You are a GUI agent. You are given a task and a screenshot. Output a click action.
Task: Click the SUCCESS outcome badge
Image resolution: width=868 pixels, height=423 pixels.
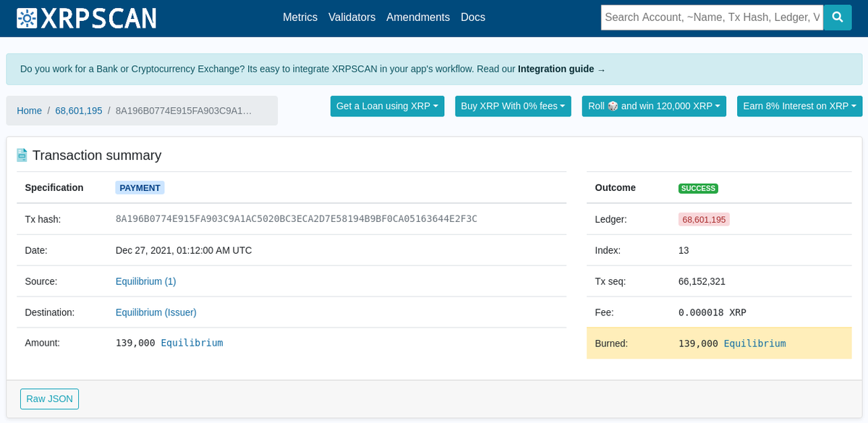click(x=698, y=188)
